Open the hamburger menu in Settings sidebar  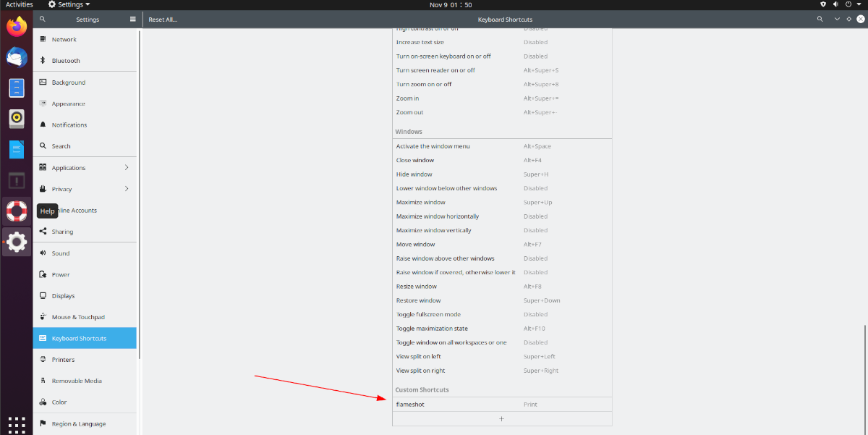point(133,20)
